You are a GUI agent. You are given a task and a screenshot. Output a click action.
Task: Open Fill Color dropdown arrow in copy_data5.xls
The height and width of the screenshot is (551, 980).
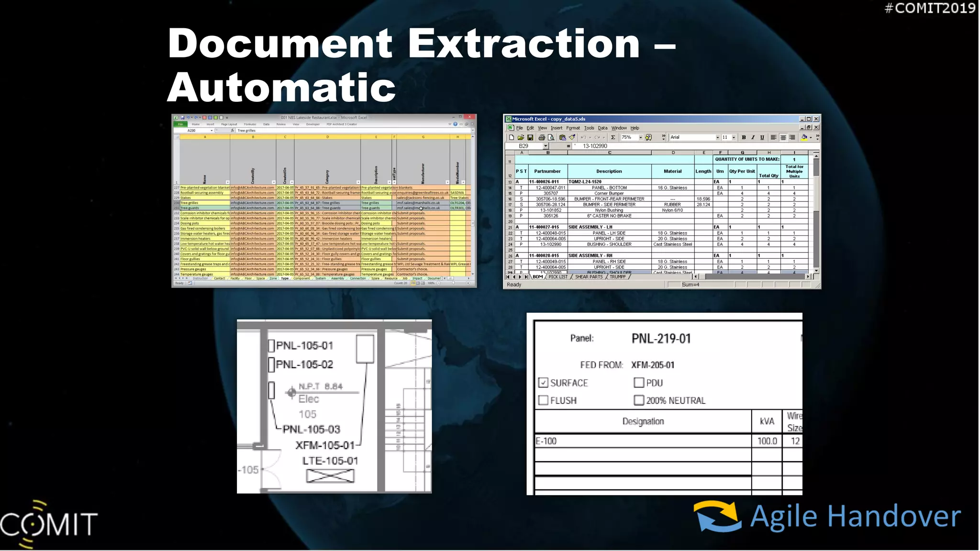[811, 137]
